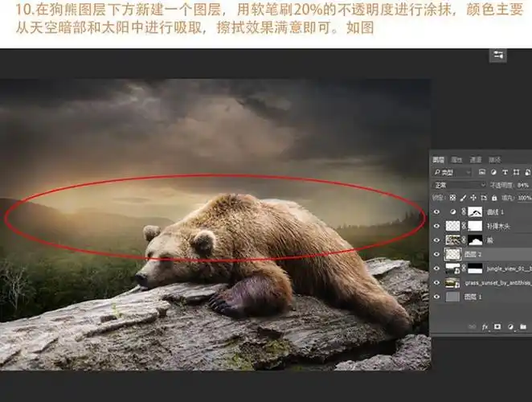This screenshot has height=402, width=532.
Task: Click the pixel layer filter icon
Action: (481, 172)
